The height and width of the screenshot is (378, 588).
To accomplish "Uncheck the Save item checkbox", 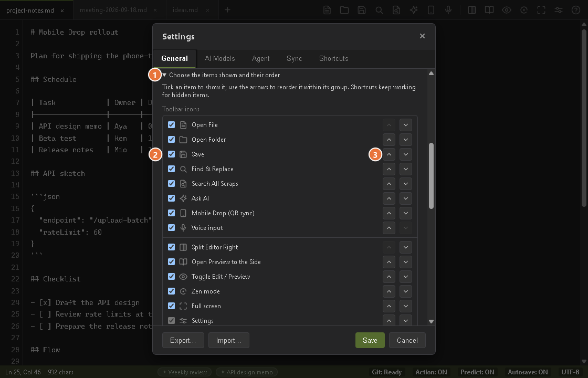I will click(x=171, y=154).
